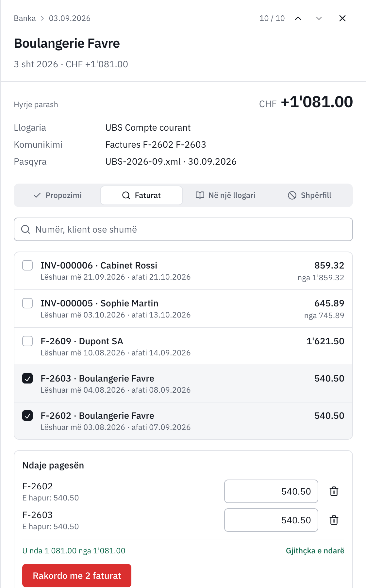Screen dimensions: 366x588
Task: Click the UBS-2026-09.xml statement value
Action: [x=171, y=162]
